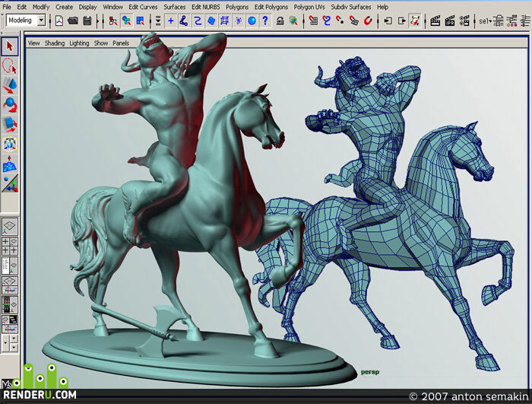Image resolution: width=532 pixels, height=404 pixels.
Task: Enable Snap to points
Action: (340, 21)
